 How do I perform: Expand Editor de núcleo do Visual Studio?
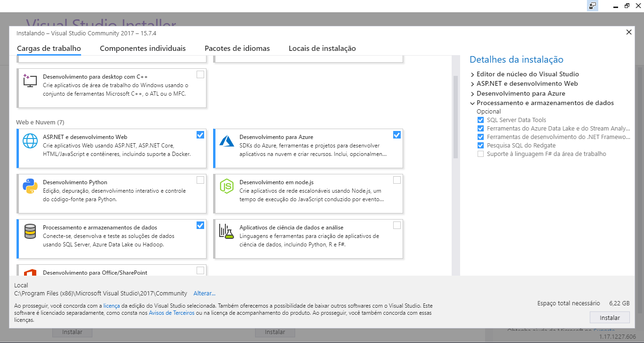pyautogui.click(x=472, y=74)
